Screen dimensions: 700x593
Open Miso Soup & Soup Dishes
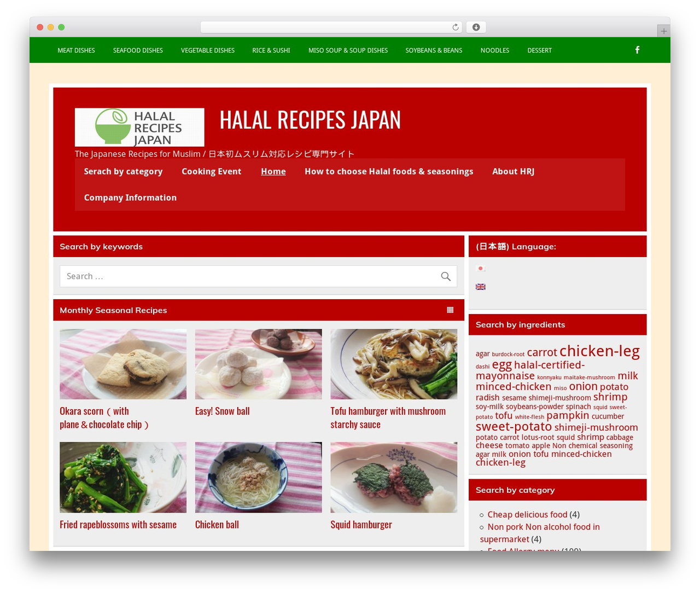(x=348, y=50)
